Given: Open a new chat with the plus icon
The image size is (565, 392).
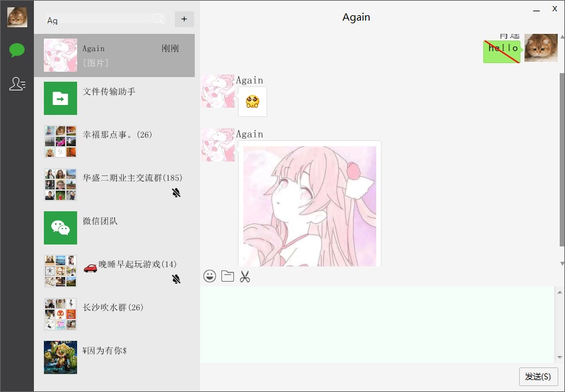Looking at the screenshot, I should point(184,19).
